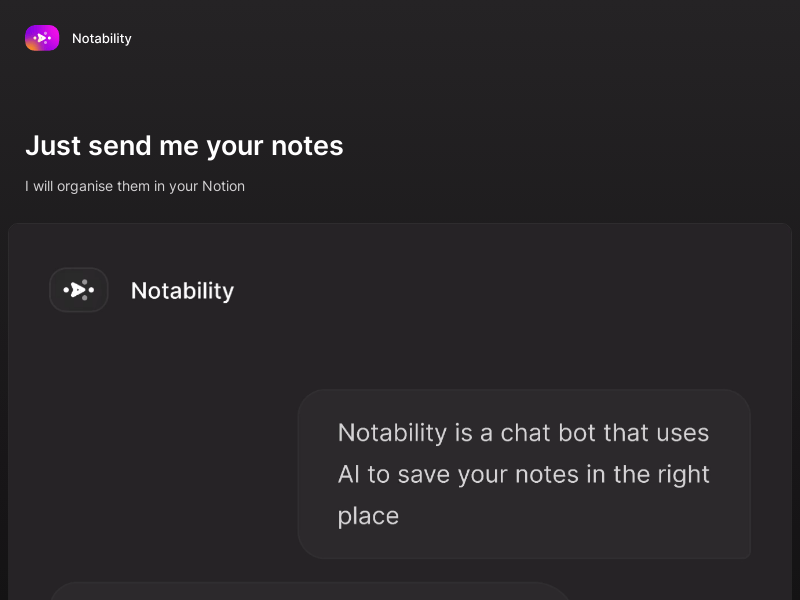Image resolution: width=800 pixels, height=600 pixels.
Task: Select the message bubble describing the AI chat bot
Action: click(524, 474)
